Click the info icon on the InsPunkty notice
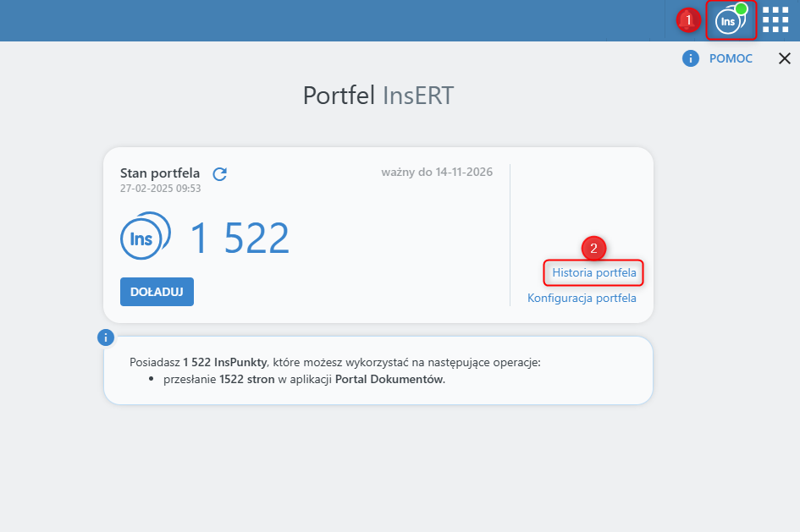This screenshot has height=532, width=800. click(x=106, y=337)
